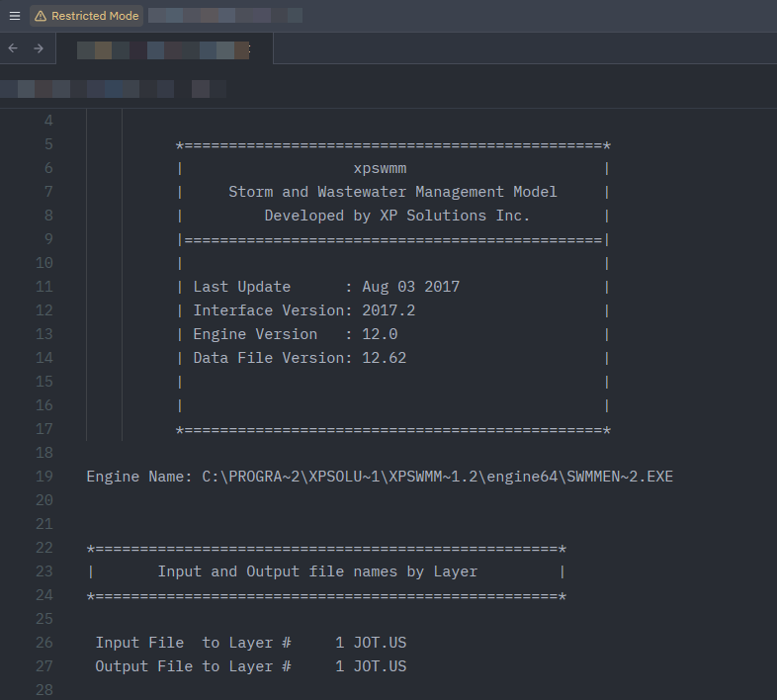Click 'Input File to Layer # 1 JOT.US'

251,643
